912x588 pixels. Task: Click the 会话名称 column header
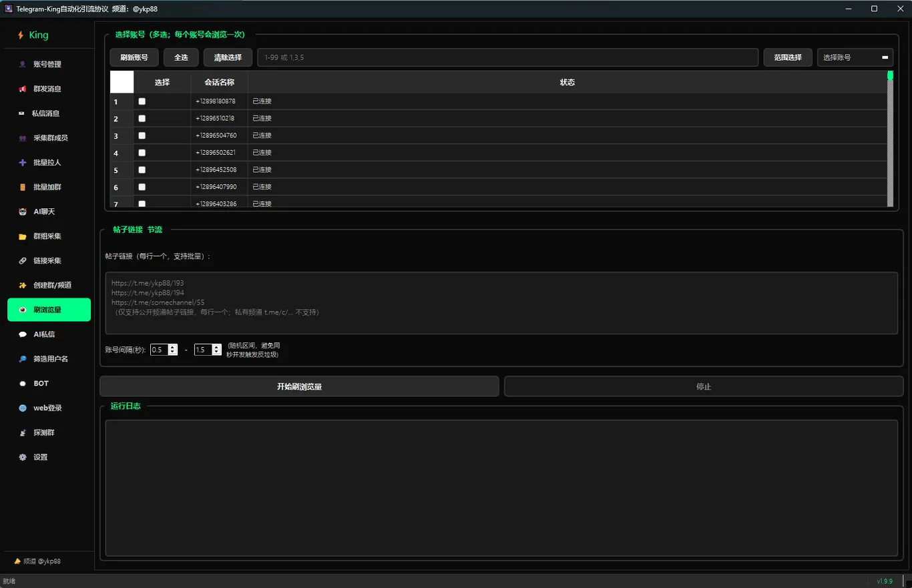(219, 82)
